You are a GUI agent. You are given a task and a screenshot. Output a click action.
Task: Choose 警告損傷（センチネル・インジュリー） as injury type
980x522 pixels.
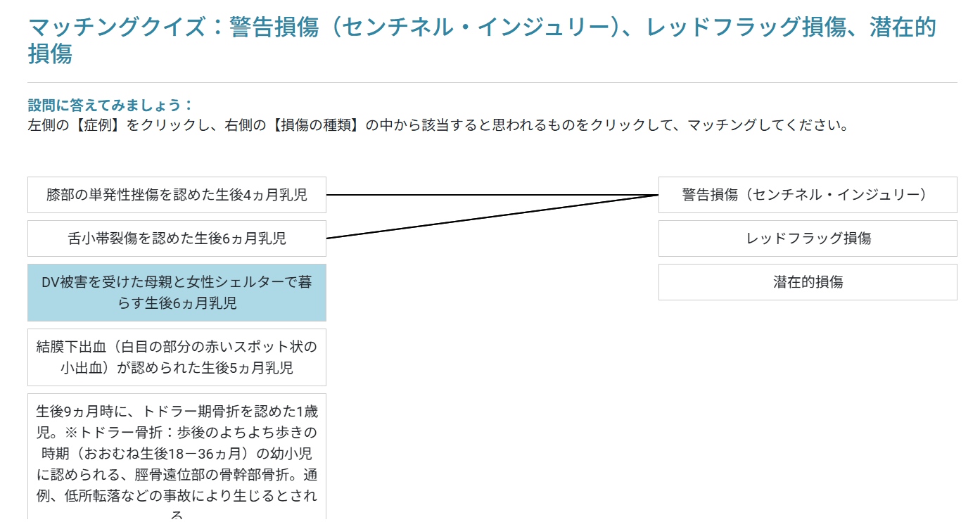point(808,195)
